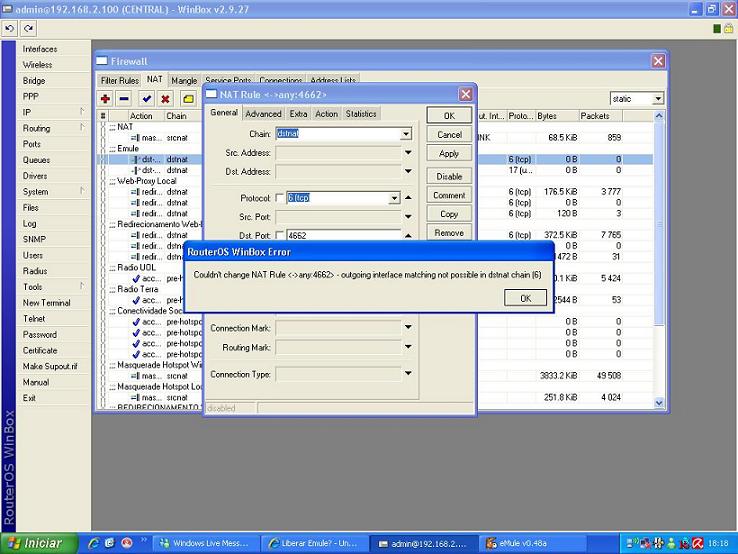
Task: Toggle the Dst. Port invert checkbox
Action: click(x=280, y=235)
